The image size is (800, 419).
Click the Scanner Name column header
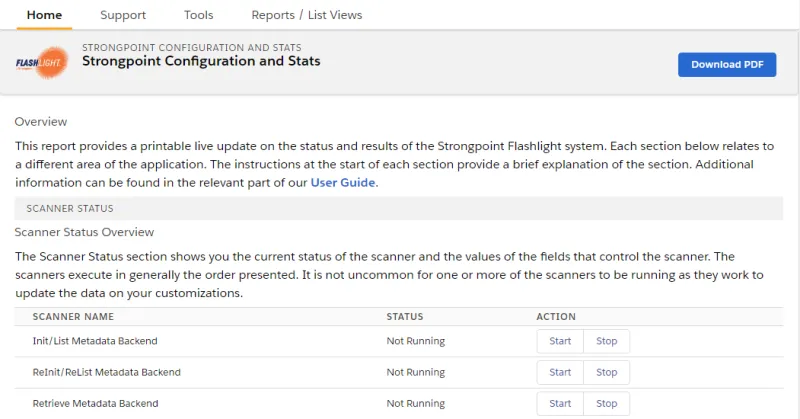73,316
